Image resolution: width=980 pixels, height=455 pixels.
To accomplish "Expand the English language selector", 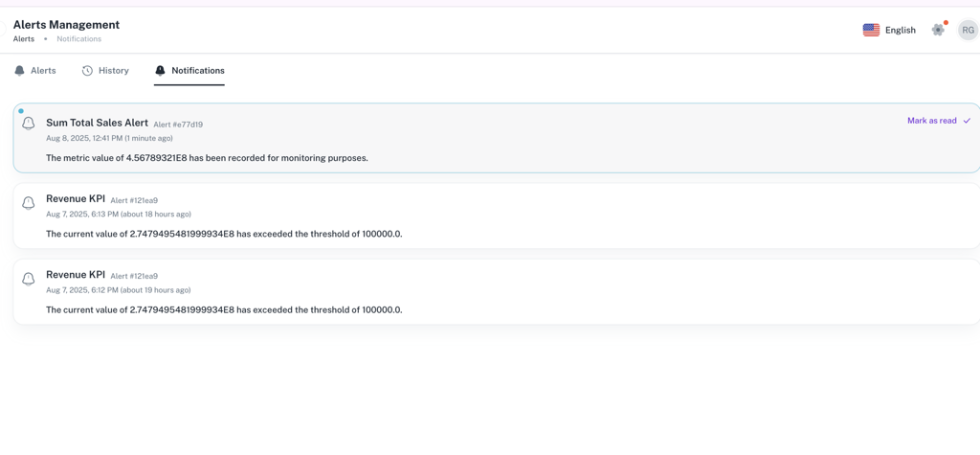I will [x=900, y=30].
